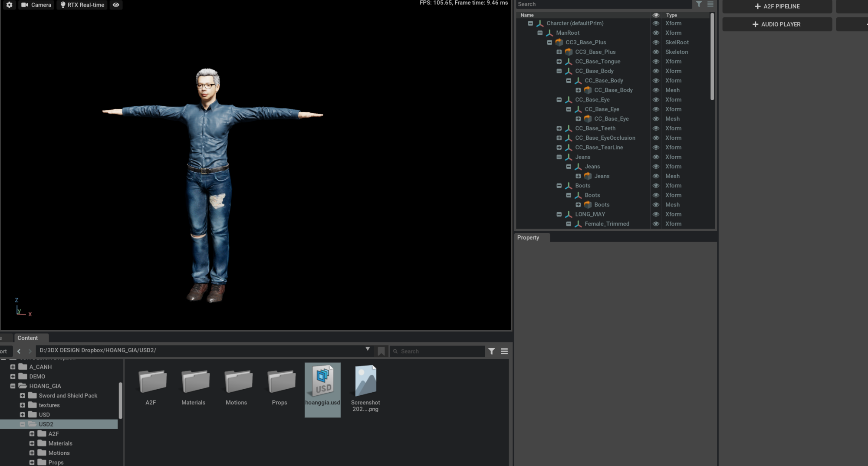Screen dimensions: 868x466
Task: Toggle visibility of ManRoot
Action: tap(656, 33)
